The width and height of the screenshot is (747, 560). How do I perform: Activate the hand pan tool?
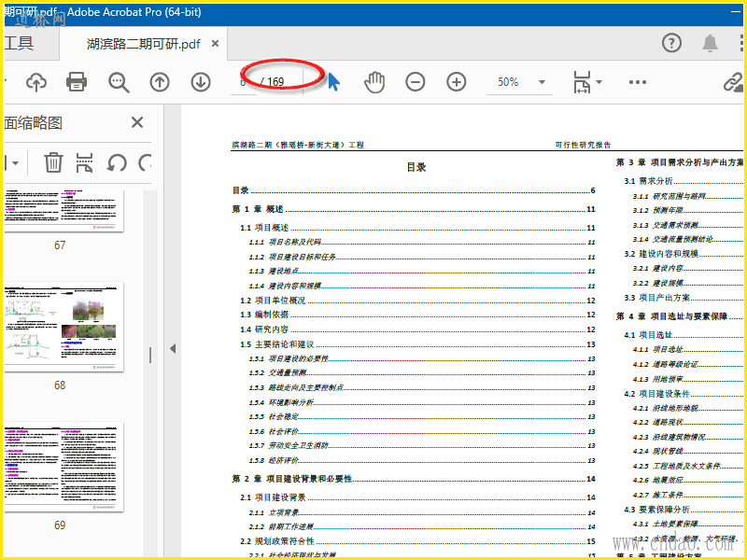[374, 82]
